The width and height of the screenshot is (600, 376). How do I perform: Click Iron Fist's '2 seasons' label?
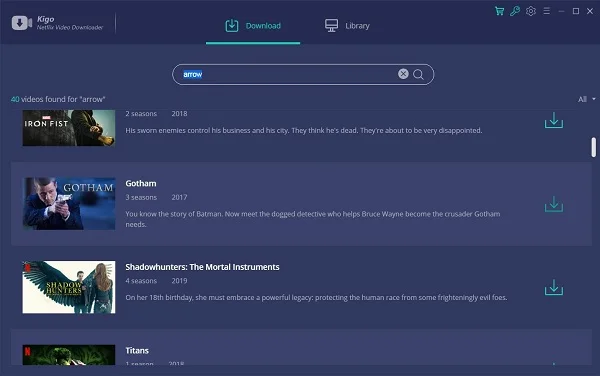(141, 114)
